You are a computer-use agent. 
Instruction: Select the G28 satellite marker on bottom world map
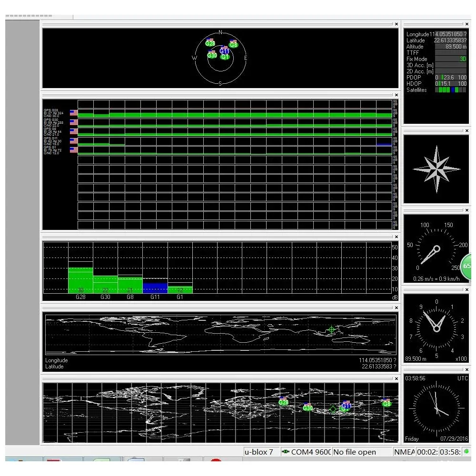(x=283, y=402)
